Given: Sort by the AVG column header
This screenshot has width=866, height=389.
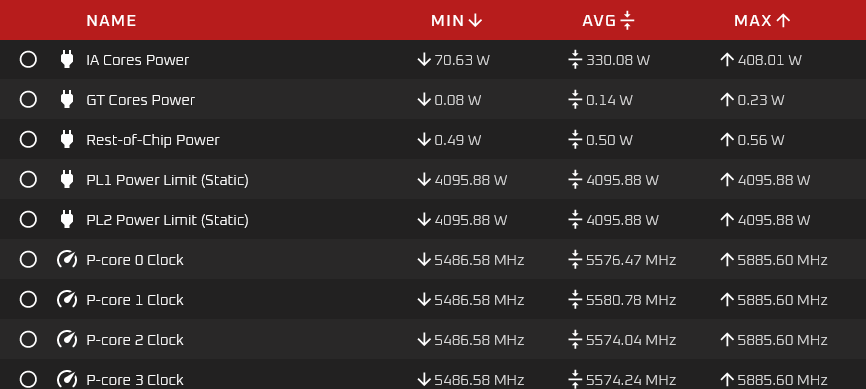Looking at the screenshot, I should coord(608,21).
